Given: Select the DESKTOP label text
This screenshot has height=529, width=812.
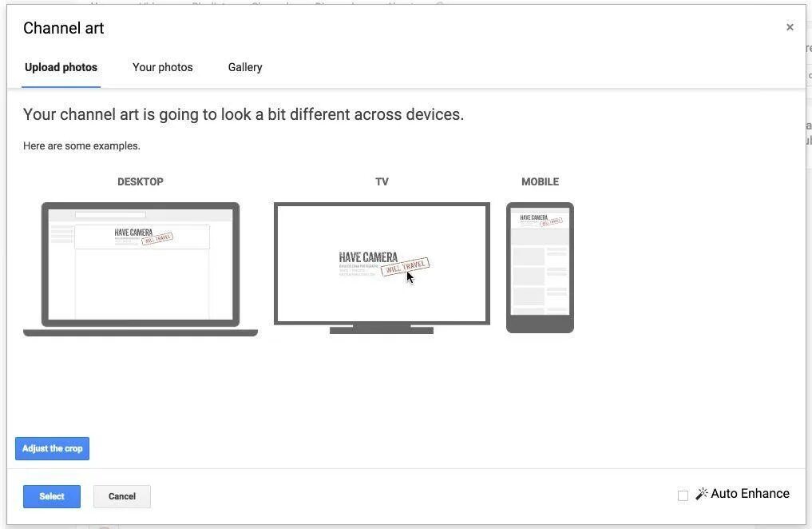Looking at the screenshot, I should [141, 182].
